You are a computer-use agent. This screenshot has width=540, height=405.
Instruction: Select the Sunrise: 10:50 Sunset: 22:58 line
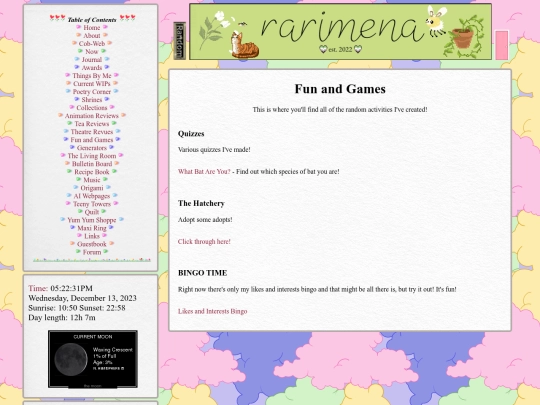click(77, 308)
